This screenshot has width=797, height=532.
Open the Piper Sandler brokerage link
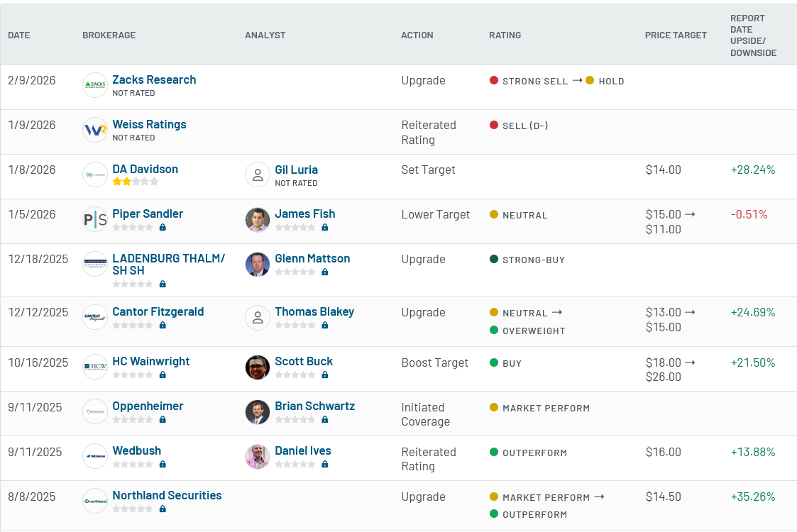click(x=148, y=214)
